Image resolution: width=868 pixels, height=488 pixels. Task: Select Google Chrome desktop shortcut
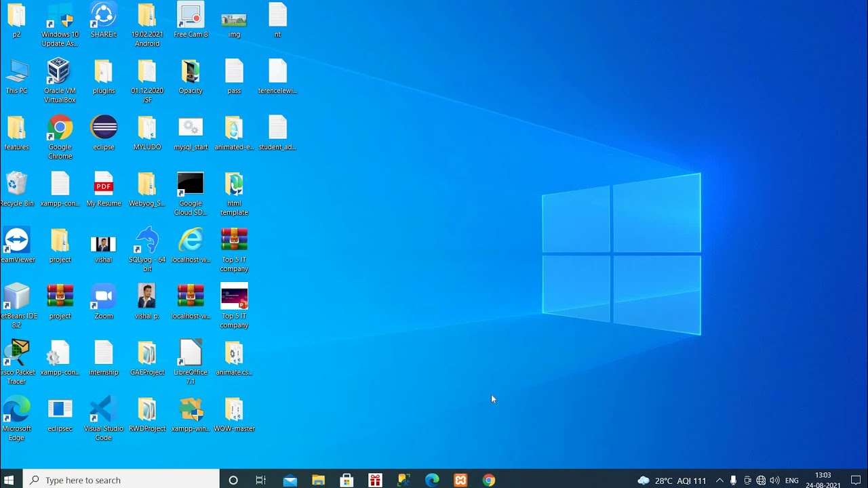pos(60,128)
